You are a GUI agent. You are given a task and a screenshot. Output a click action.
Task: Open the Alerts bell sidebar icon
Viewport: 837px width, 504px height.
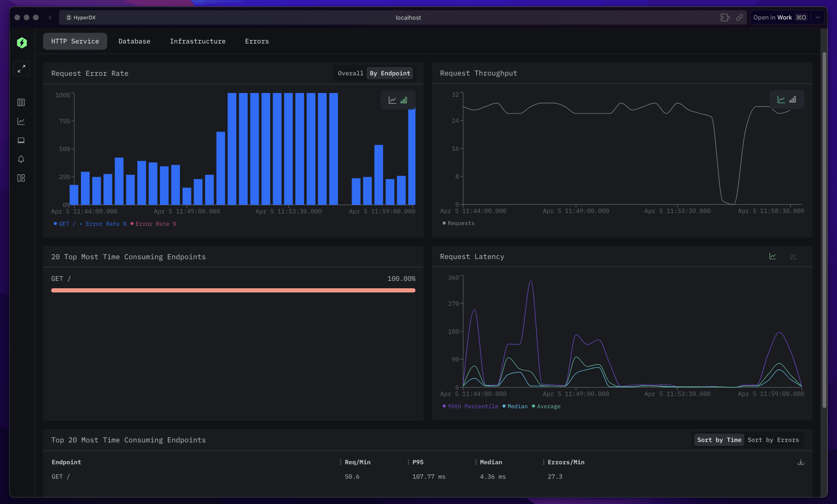point(21,159)
